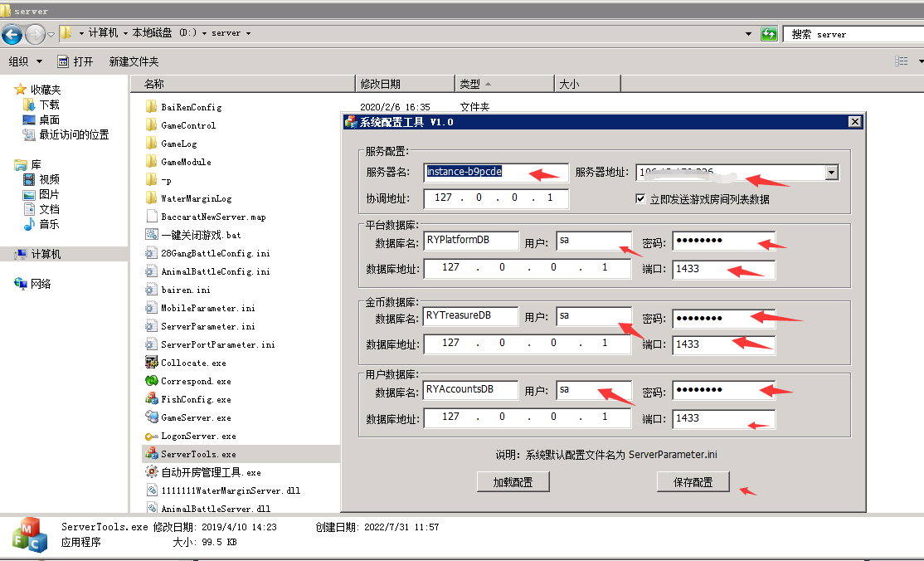Screen dimensions: 924x561
Task: Click the 协调地址 IP field
Action: [496, 198]
